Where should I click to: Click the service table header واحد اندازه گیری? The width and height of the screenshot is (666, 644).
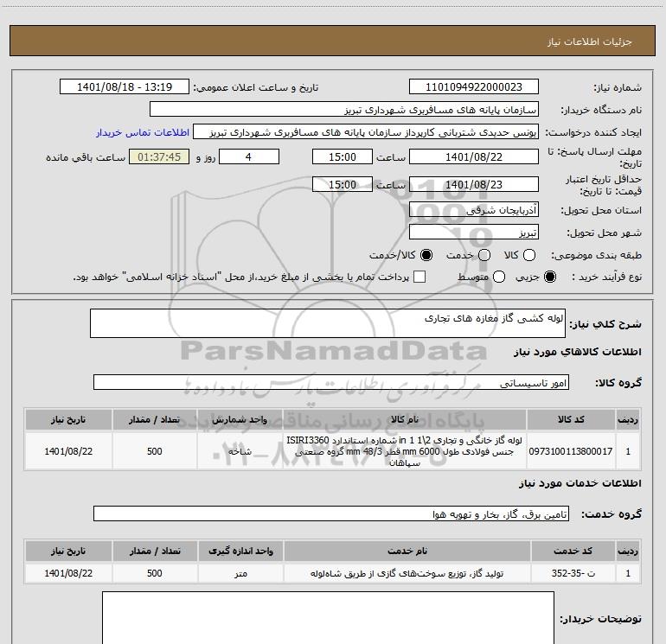pos(240,551)
